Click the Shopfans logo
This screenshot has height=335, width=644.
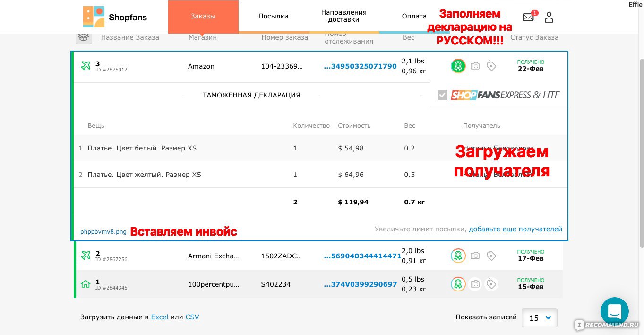[x=115, y=17]
